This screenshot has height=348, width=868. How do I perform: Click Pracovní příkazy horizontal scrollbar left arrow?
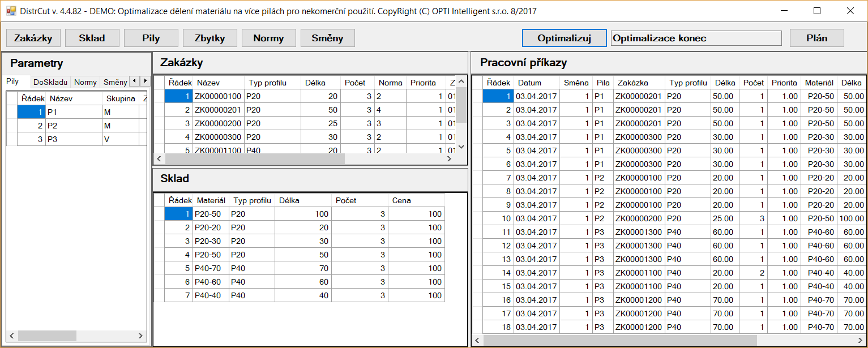coord(477,340)
